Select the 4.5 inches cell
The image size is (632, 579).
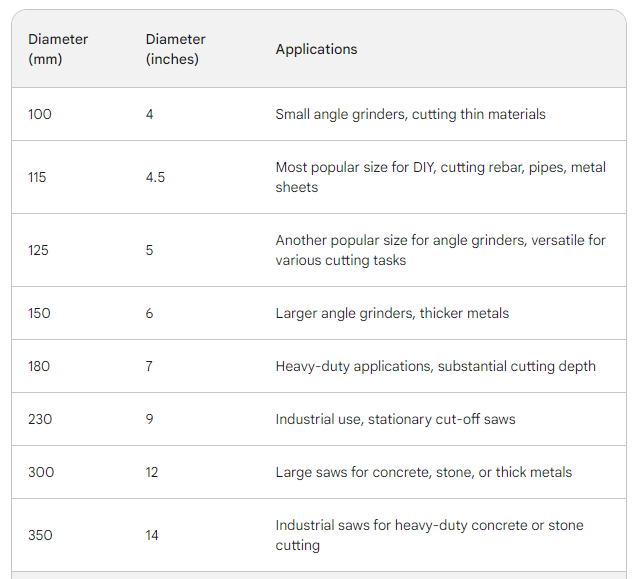pyautogui.click(x=155, y=177)
